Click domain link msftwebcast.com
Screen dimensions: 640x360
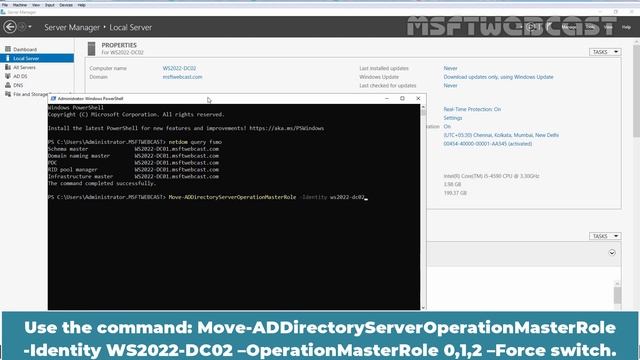182,77
